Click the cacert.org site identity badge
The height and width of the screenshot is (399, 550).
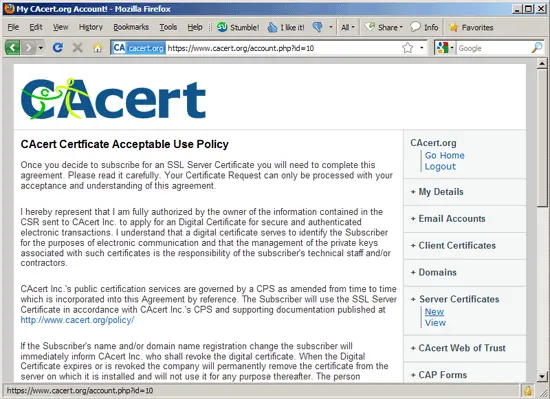(x=139, y=48)
